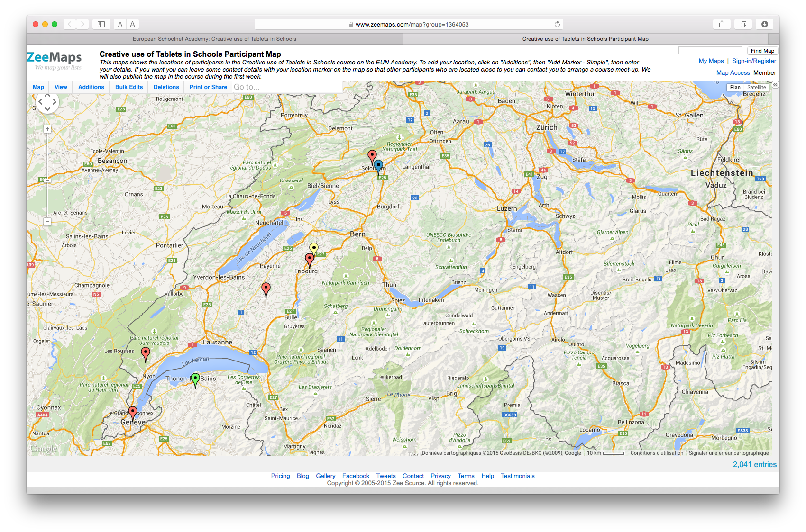Open the Safari share icon
The width and height of the screenshot is (806, 532).
click(x=722, y=24)
